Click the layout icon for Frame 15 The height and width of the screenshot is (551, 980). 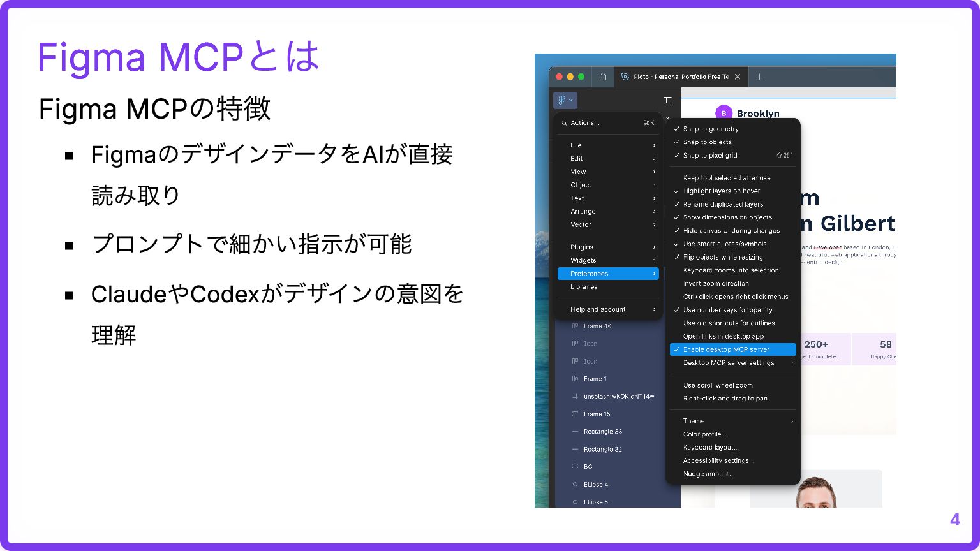pyautogui.click(x=575, y=414)
